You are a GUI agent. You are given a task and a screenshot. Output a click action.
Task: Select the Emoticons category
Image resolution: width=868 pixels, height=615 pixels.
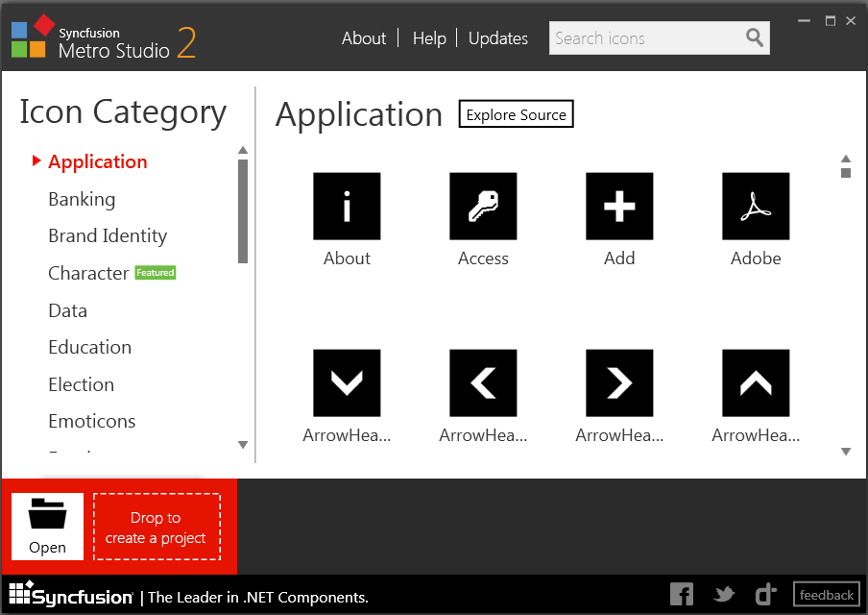[92, 421]
